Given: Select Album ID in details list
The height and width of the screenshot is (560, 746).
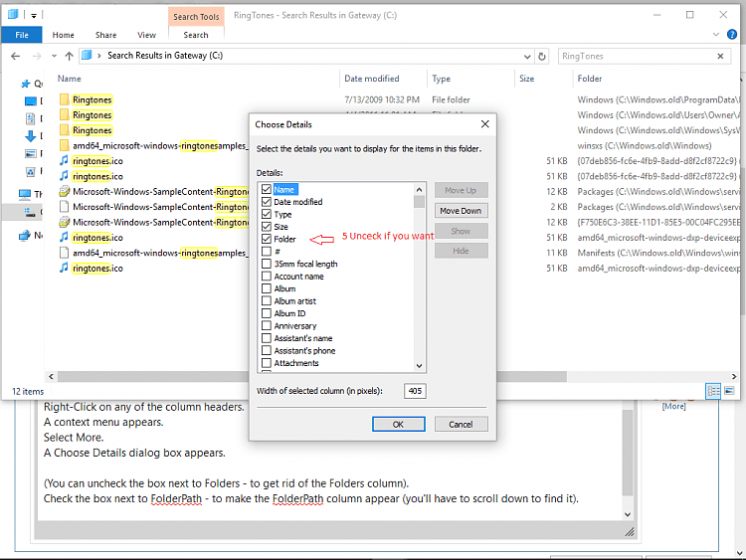Looking at the screenshot, I should pyautogui.click(x=289, y=313).
